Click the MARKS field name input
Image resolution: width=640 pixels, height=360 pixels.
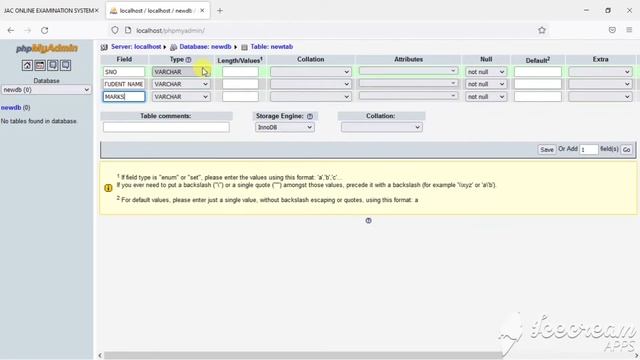pyautogui.click(x=124, y=97)
